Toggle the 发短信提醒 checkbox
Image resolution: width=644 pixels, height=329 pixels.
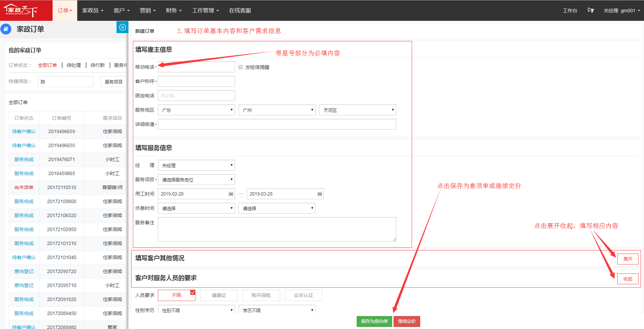point(241,67)
